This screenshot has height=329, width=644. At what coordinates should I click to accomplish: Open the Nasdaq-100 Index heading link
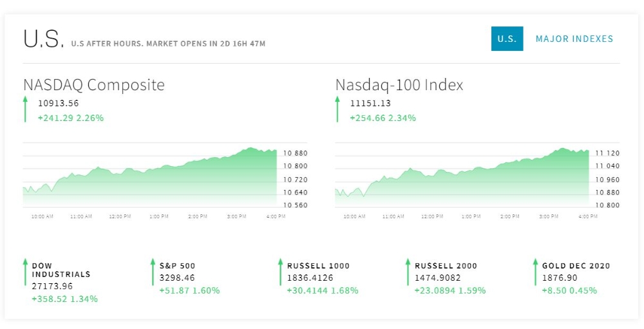pyautogui.click(x=399, y=85)
